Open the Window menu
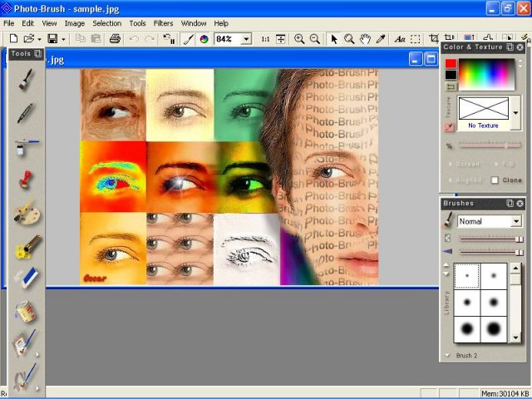Screen dimensions: 532x399 (194, 23)
